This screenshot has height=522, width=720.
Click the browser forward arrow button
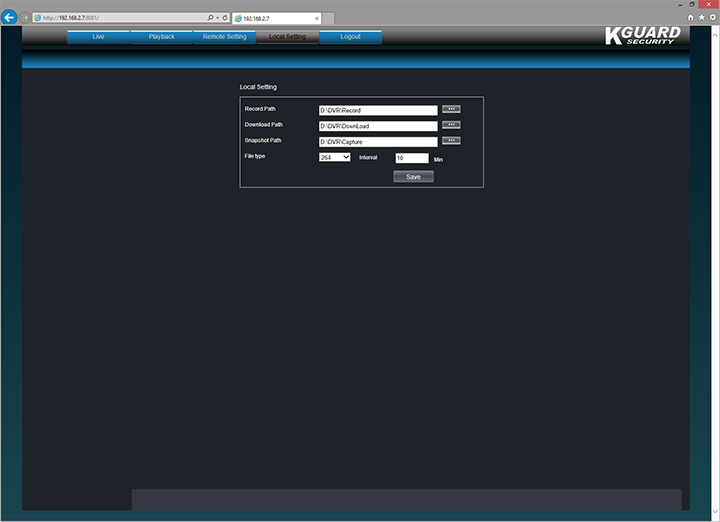pos(25,18)
